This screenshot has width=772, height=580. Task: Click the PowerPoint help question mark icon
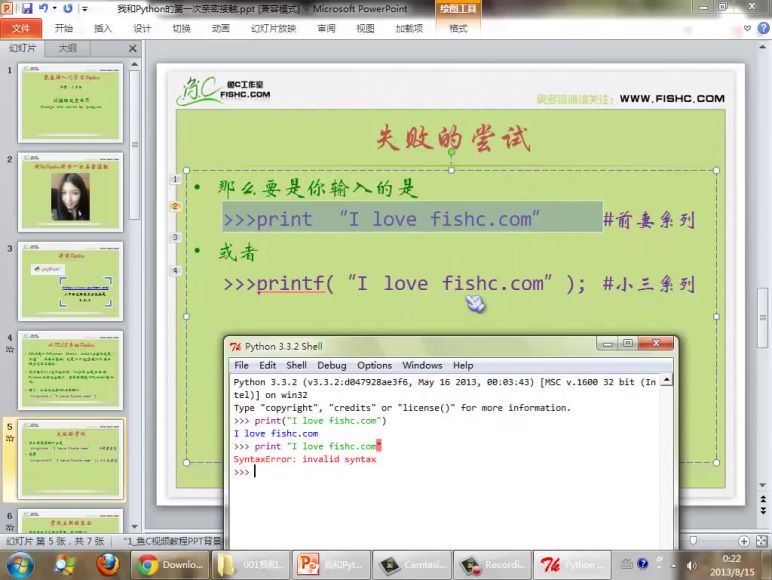coord(763,28)
